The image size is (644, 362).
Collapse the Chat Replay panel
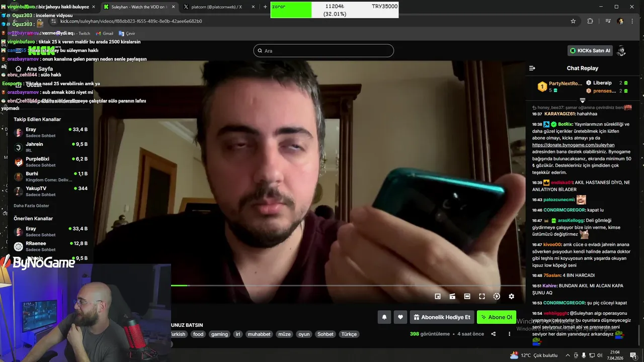pyautogui.click(x=532, y=68)
